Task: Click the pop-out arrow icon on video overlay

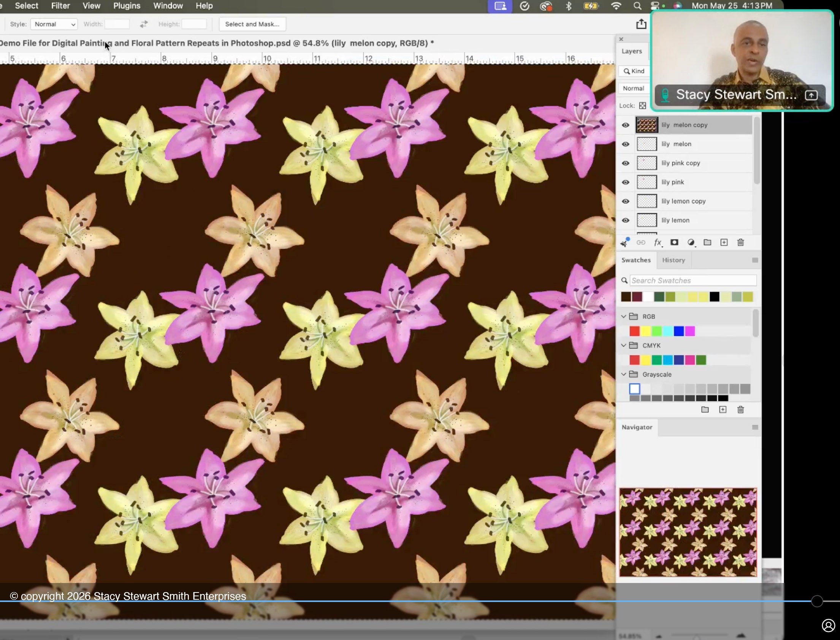Action: (x=811, y=95)
